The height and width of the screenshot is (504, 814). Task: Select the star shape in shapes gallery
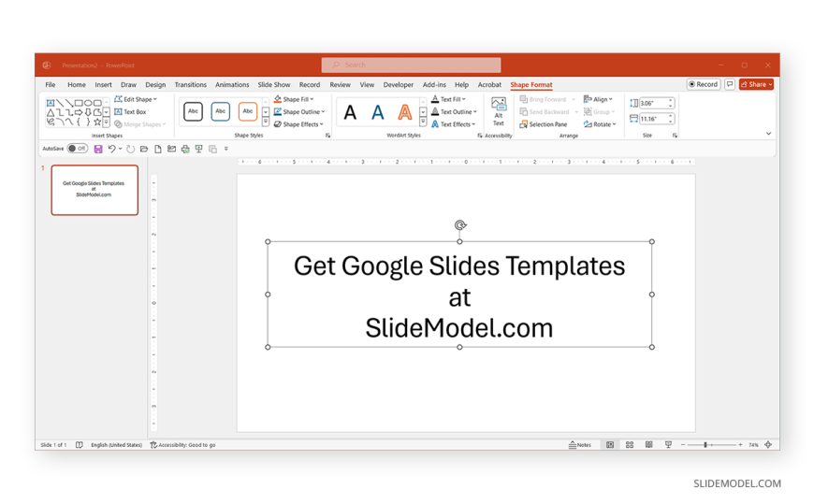[x=97, y=122]
